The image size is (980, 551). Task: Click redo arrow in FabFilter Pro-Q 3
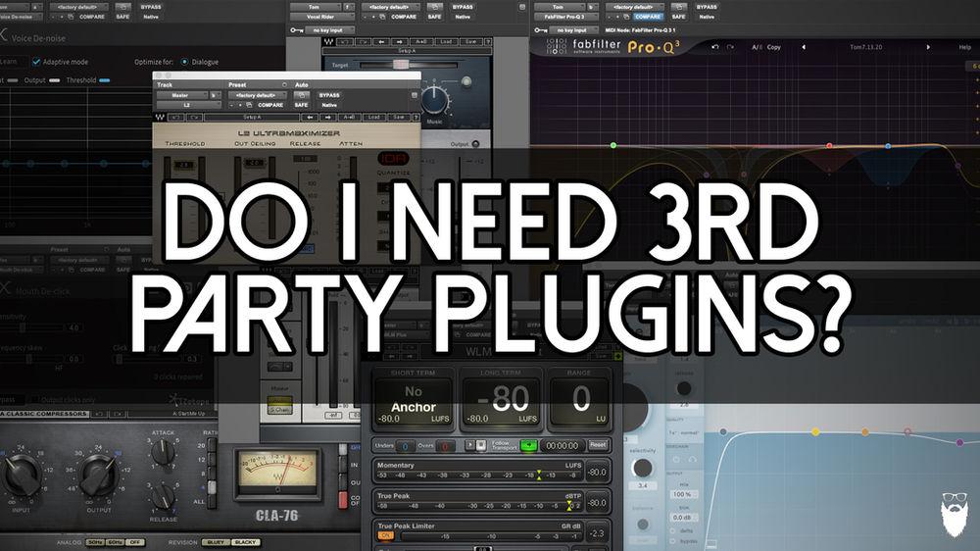(x=730, y=47)
